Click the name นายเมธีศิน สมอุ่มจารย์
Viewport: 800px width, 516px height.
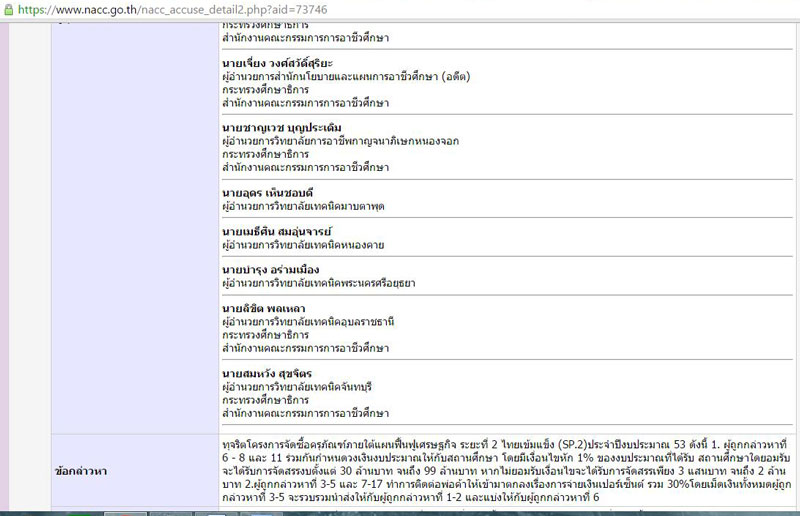click(277, 232)
